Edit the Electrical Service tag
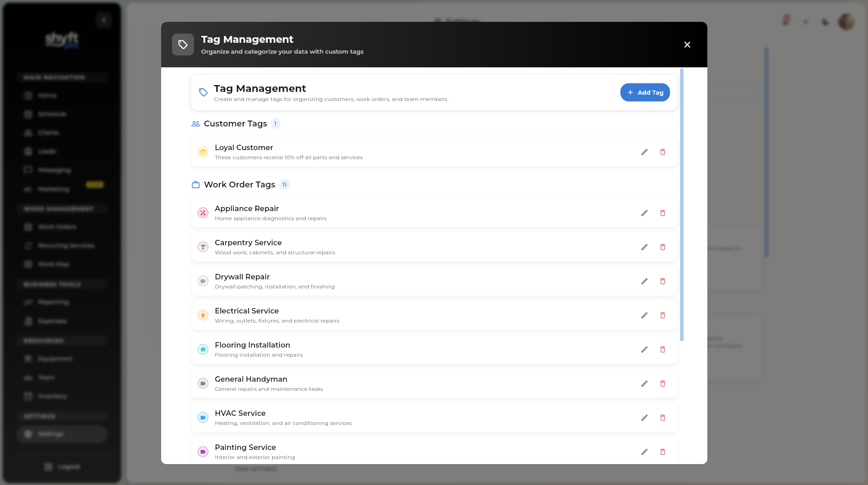Viewport: 868px width, 485px height. click(x=644, y=315)
